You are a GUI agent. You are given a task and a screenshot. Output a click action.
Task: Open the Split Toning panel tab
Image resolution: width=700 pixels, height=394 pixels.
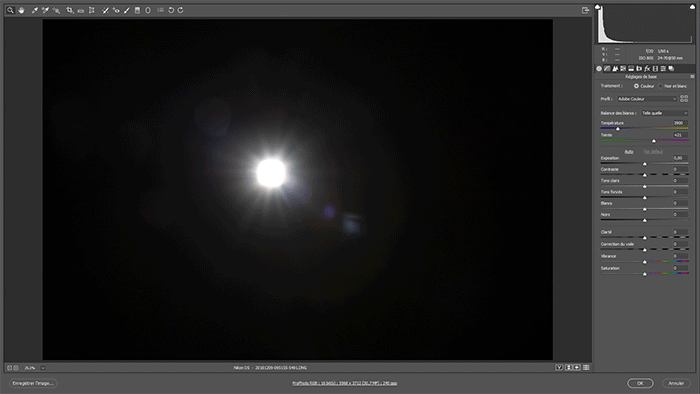[631, 68]
